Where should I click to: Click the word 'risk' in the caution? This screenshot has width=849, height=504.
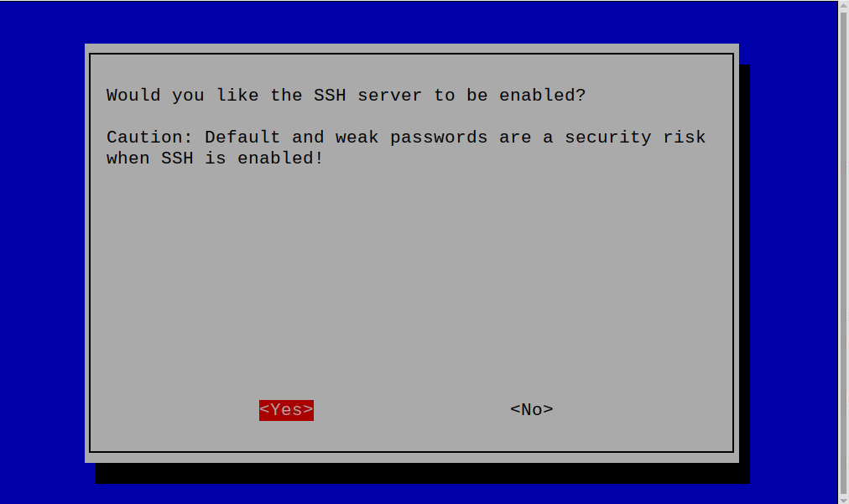685,138
